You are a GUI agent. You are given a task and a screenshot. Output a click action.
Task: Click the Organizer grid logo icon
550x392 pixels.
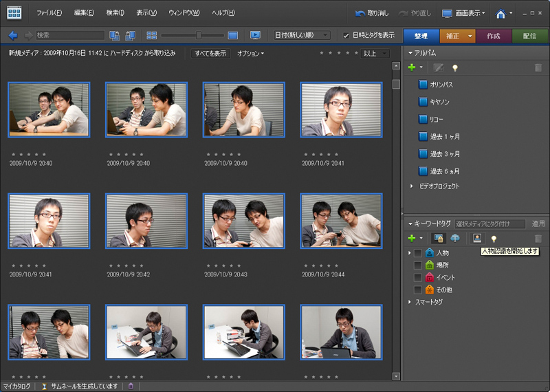click(14, 13)
